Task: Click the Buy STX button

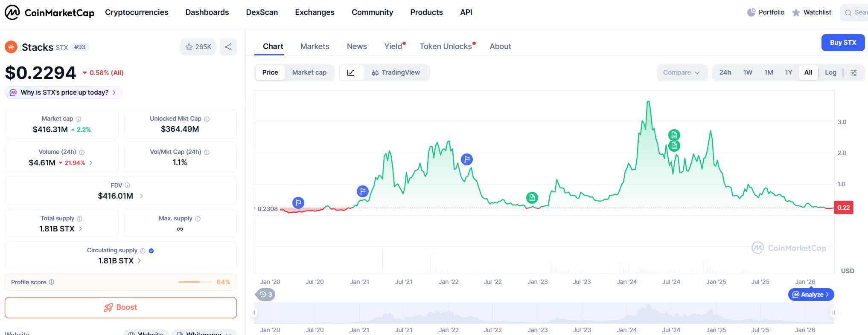Action: [x=843, y=43]
